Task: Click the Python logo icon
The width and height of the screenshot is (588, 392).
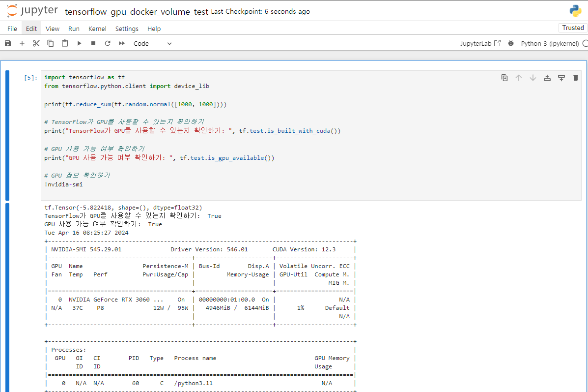Action: [x=575, y=11]
